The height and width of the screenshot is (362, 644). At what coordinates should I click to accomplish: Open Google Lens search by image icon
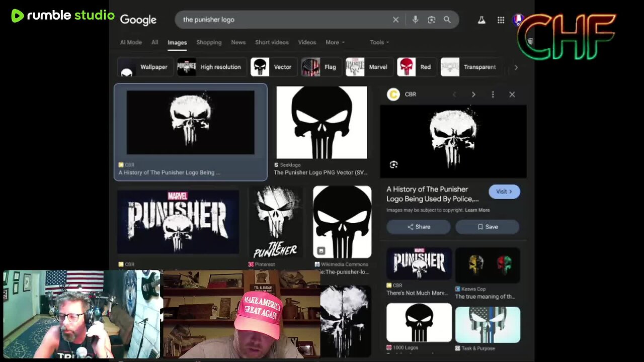click(x=431, y=20)
